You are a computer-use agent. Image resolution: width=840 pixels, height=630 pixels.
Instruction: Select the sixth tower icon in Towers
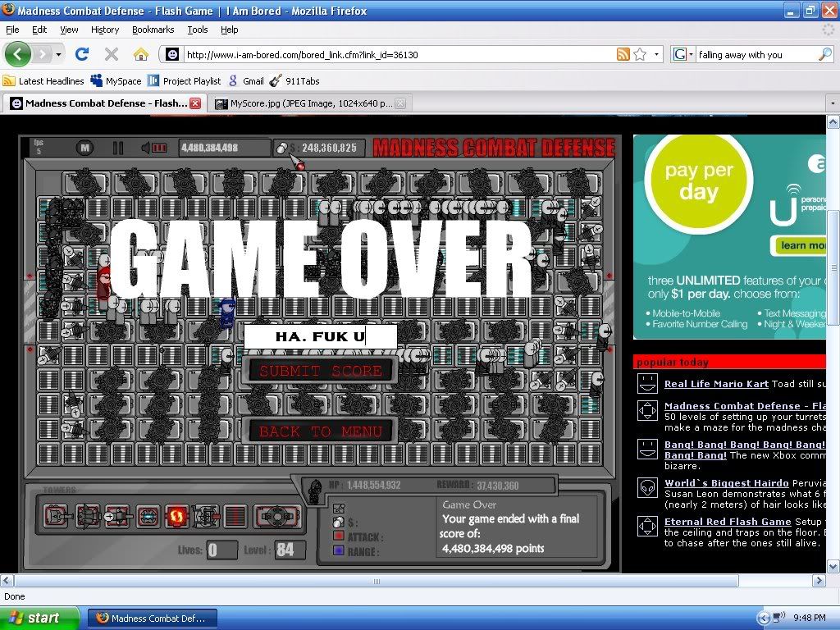tap(206, 517)
